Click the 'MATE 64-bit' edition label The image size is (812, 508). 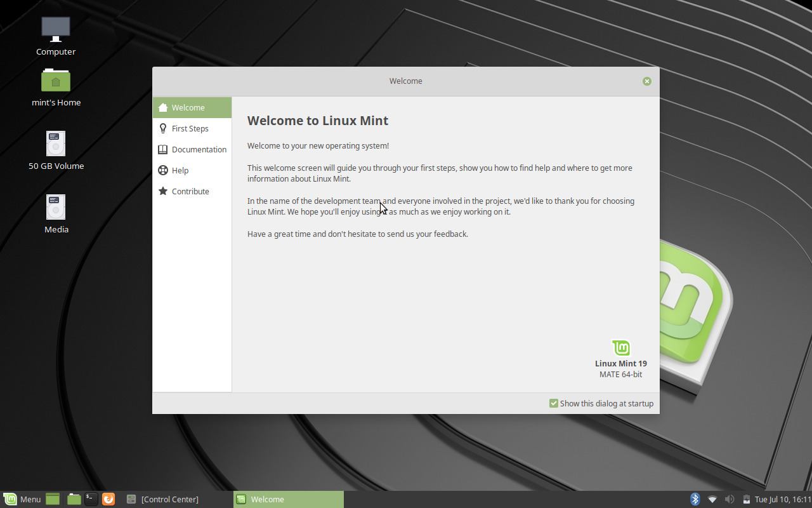pyautogui.click(x=621, y=375)
